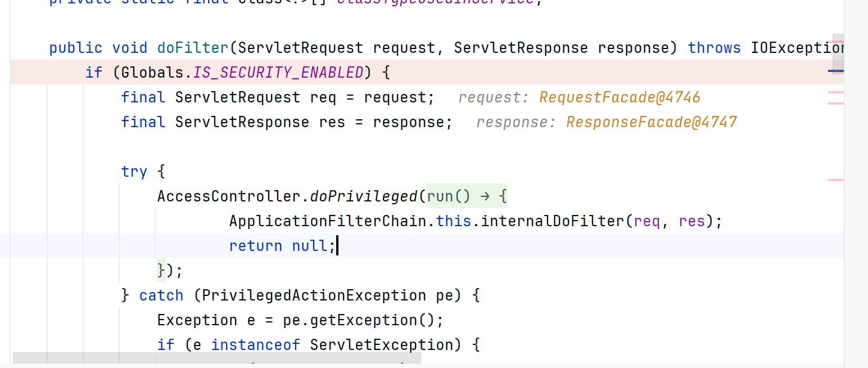Viewport: 868px width, 368px height.
Task: Jump to the blue stripe marker
Action: pos(836,71)
